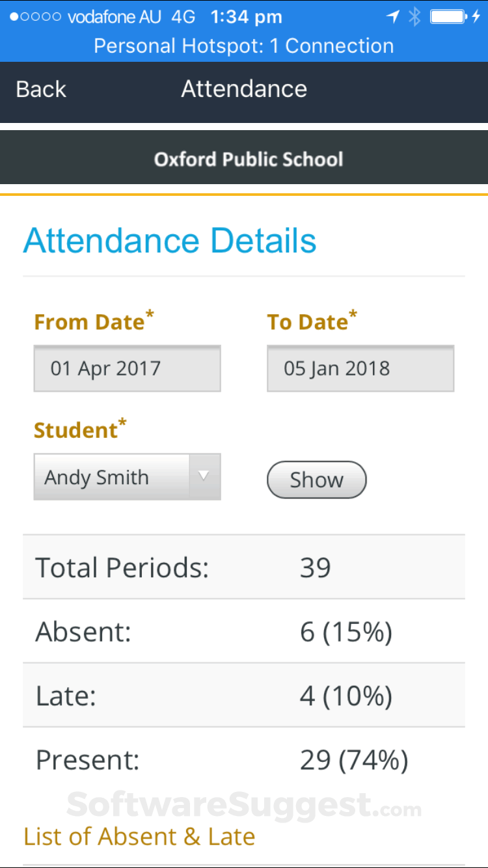
Task: Tap the Attendance title in header
Action: (244, 89)
